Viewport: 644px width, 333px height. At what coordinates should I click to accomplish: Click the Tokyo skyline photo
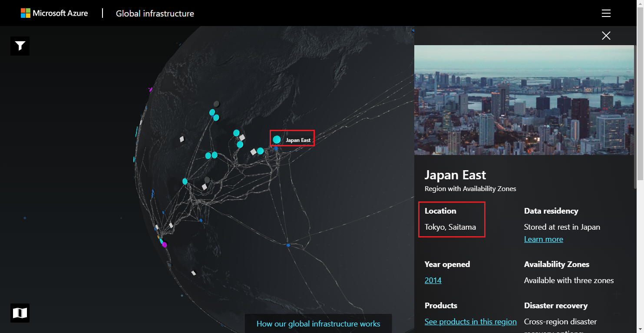(x=524, y=100)
